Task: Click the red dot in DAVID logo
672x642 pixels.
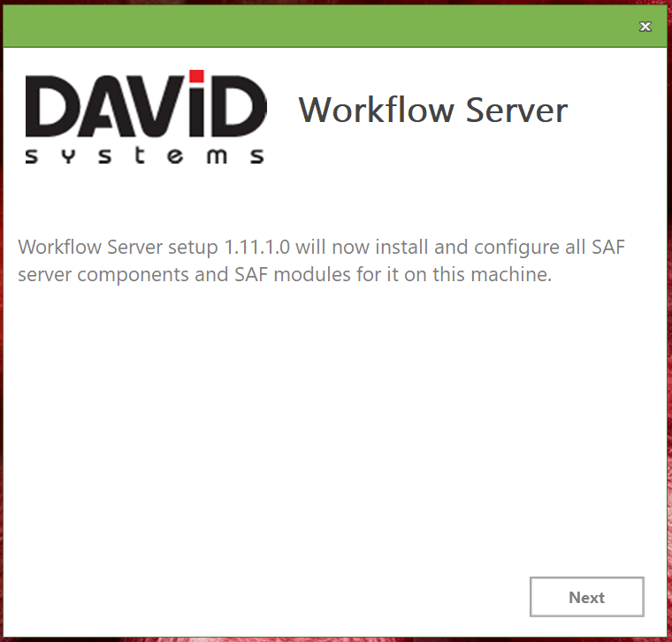Action: (x=196, y=77)
